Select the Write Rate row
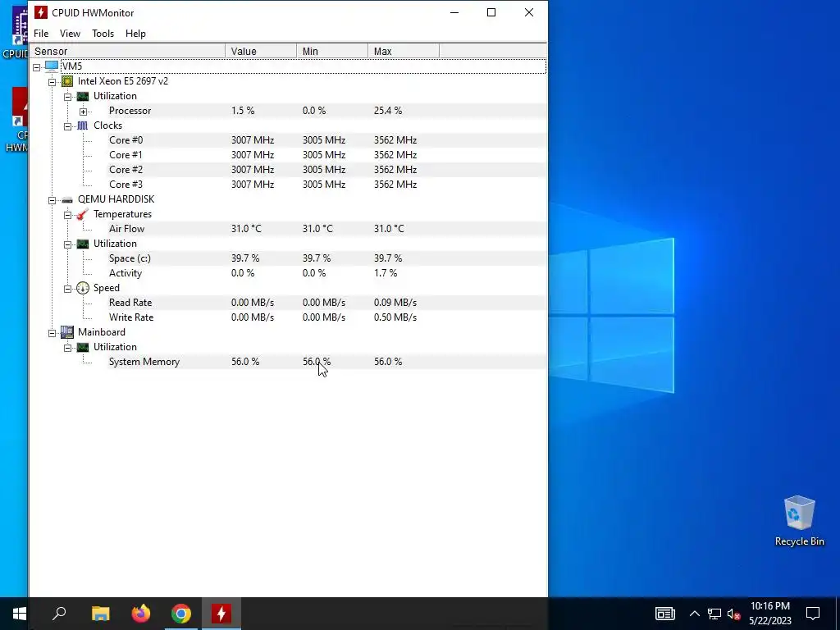Image resolution: width=840 pixels, height=630 pixels. pos(326,317)
